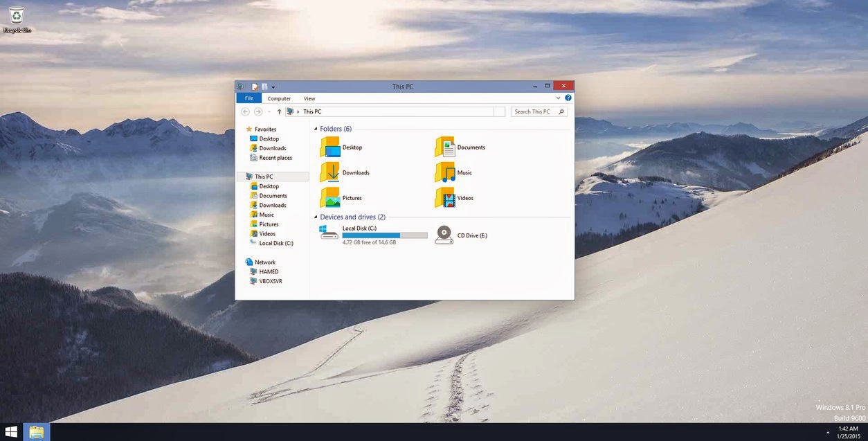Open the Quick Access Toolbar customization dropdown
Viewport: 868px width, 441px height.
pyautogui.click(x=273, y=86)
